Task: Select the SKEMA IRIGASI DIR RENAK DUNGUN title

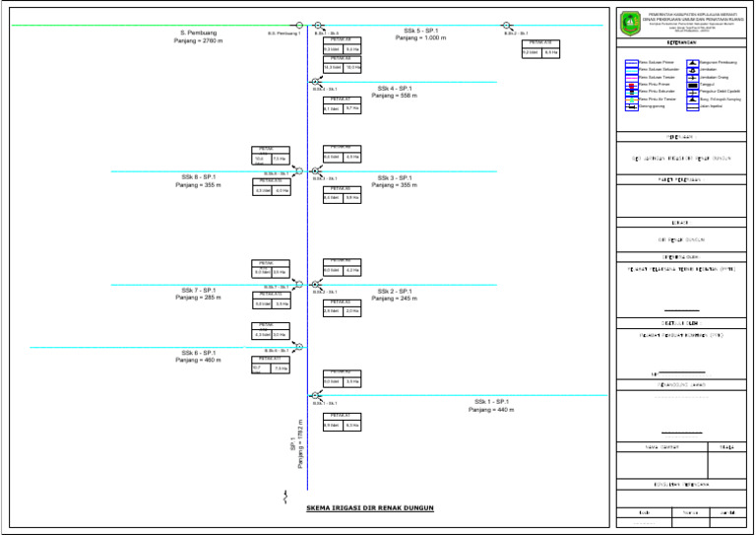Action: pyautogui.click(x=369, y=508)
